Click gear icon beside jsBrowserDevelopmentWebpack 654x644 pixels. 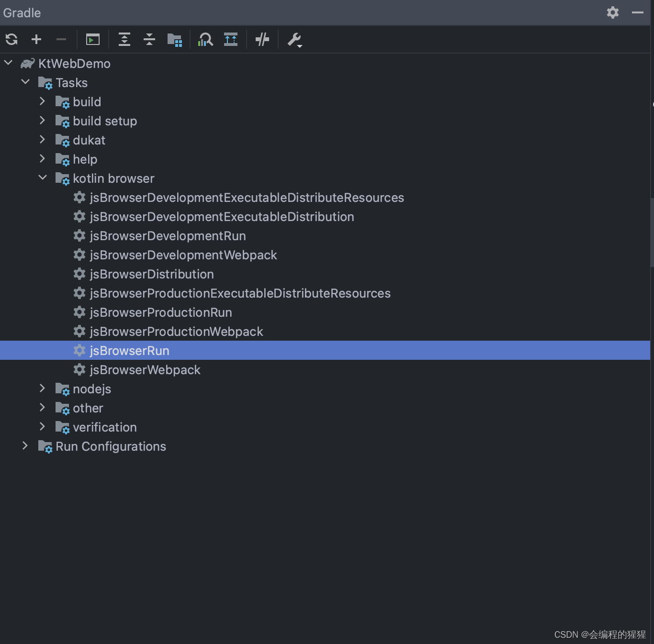[79, 255]
